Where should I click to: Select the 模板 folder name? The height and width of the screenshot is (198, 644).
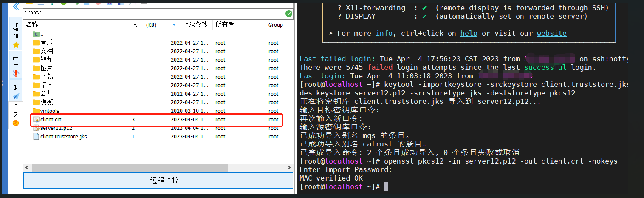pyautogui.click(x=47, y=102)
